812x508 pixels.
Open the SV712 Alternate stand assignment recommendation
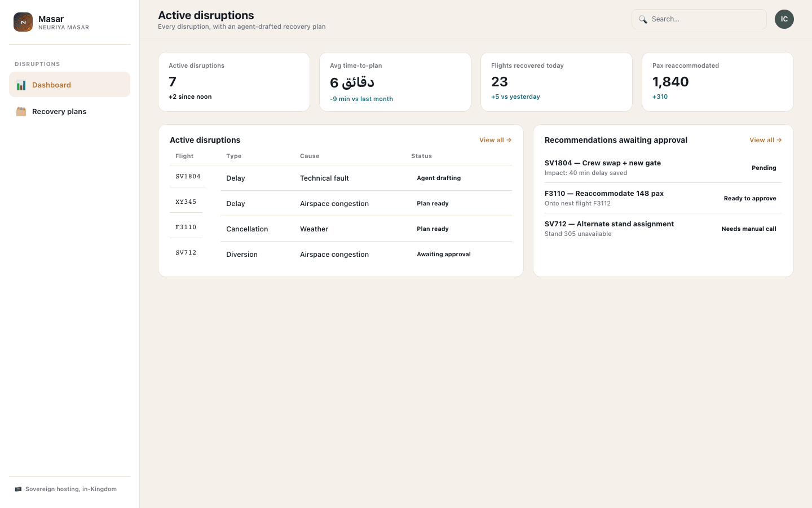[x=663, y=229]
